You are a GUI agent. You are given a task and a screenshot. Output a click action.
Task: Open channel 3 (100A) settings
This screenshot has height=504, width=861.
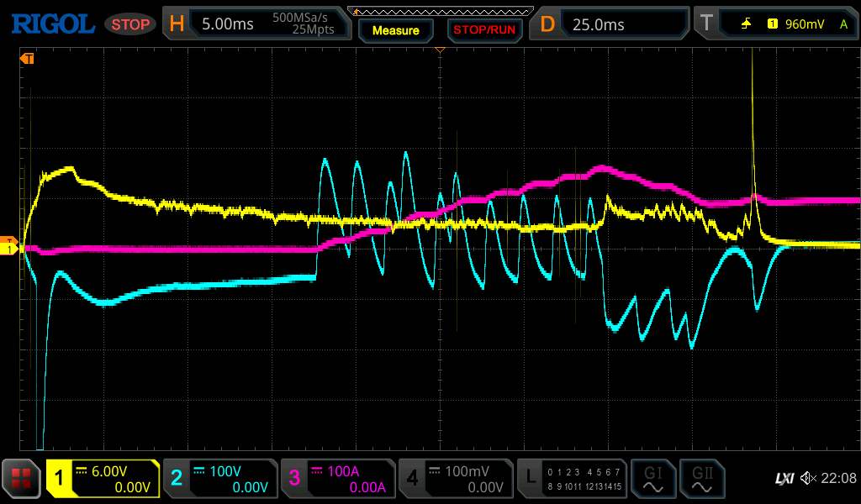337,479
